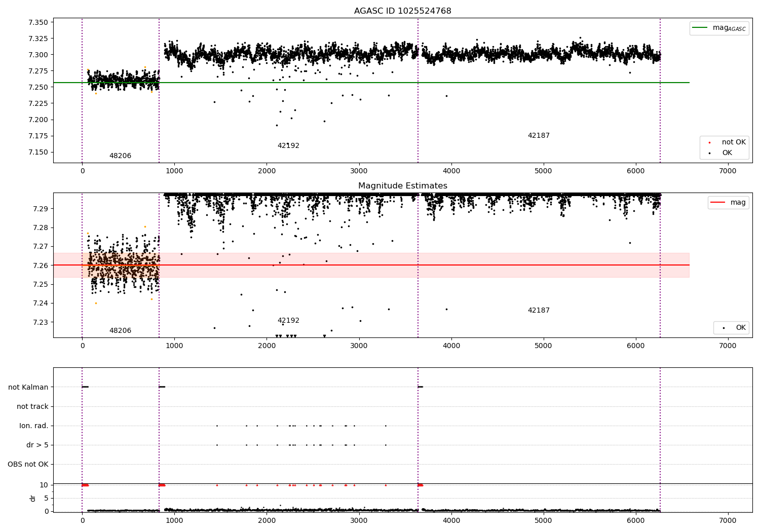Click observation label 48206 in the AGASC ID plot
This screenshot has width=760, height=532.
121,156
